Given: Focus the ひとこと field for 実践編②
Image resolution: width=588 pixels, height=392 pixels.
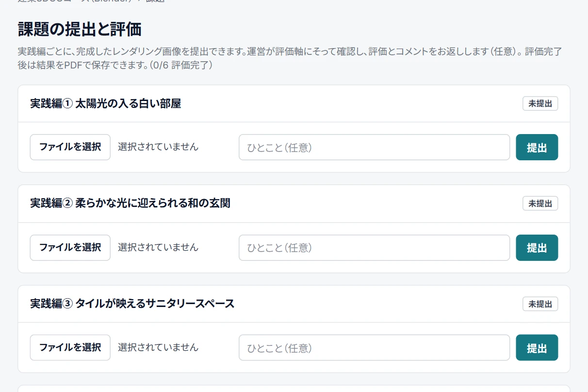Looking at the screenshot, I should pyautogui.click(x=374, y=248).
